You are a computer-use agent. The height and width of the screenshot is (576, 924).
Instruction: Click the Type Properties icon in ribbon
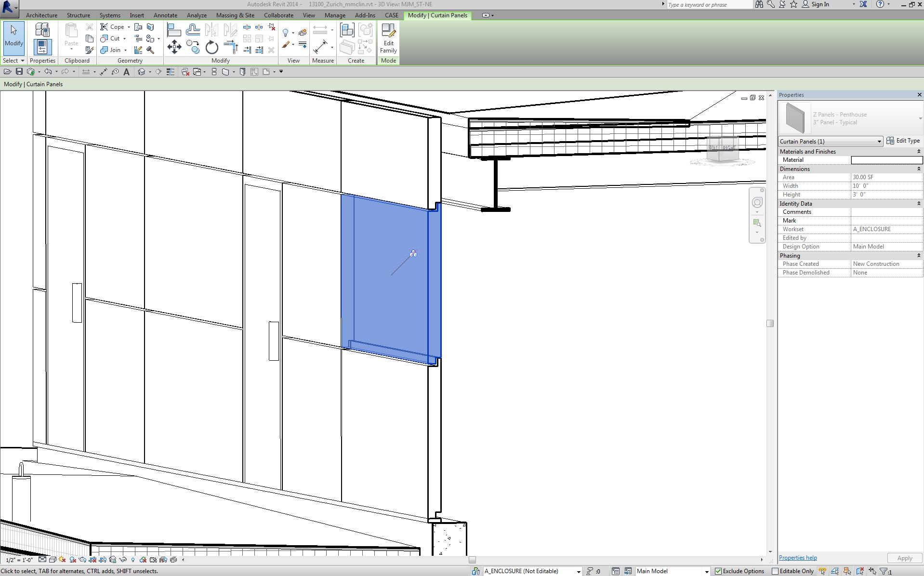(x=42, y=30)
